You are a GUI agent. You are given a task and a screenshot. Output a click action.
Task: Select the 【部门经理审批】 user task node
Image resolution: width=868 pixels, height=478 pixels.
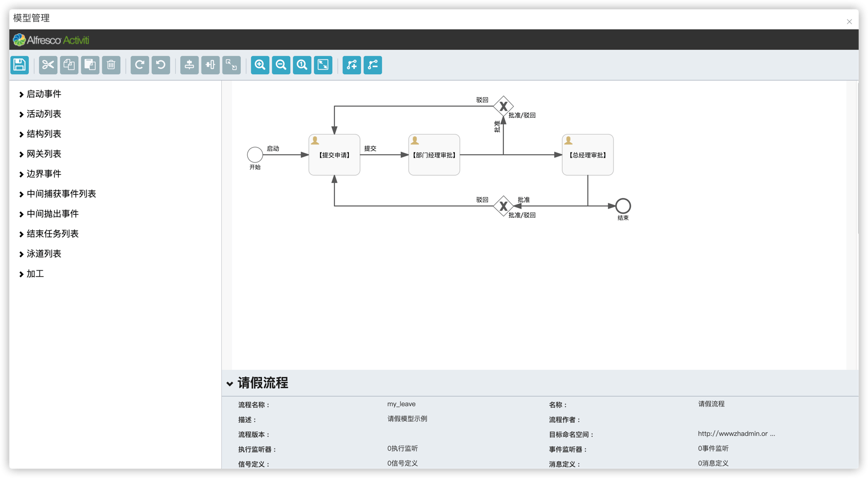(x=434, y=155)
